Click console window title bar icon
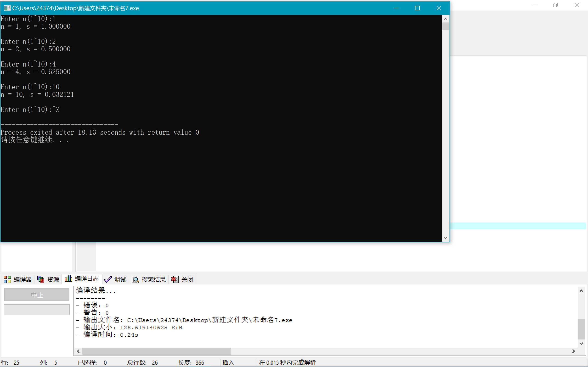Screen dimensions: 588x367 7,8
